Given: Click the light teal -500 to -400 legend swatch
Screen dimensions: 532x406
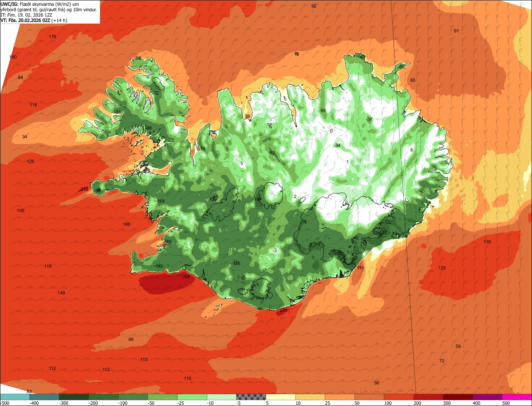Looking at the screenshot, I should tap(15, 397).
